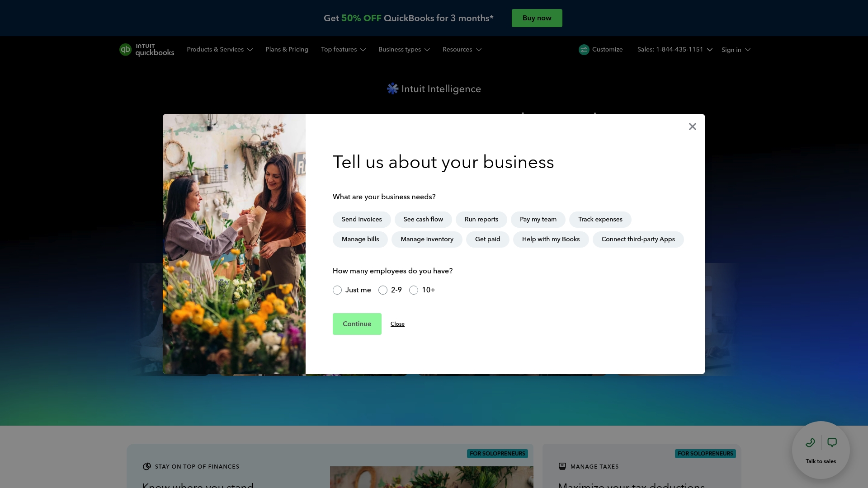The width and height of the screenshot is (868, 488).
Task: Select the Just me radio button
Action: click(x=337, y=290)
